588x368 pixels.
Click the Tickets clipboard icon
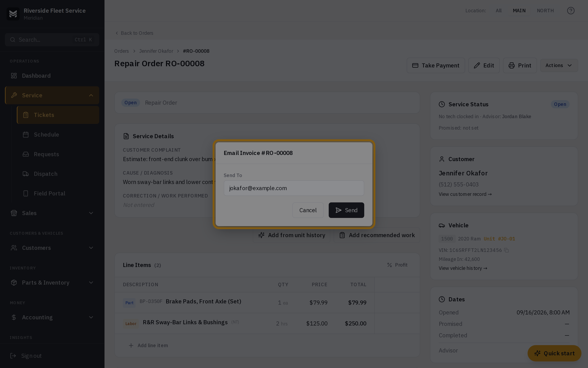tap(26, 115)
